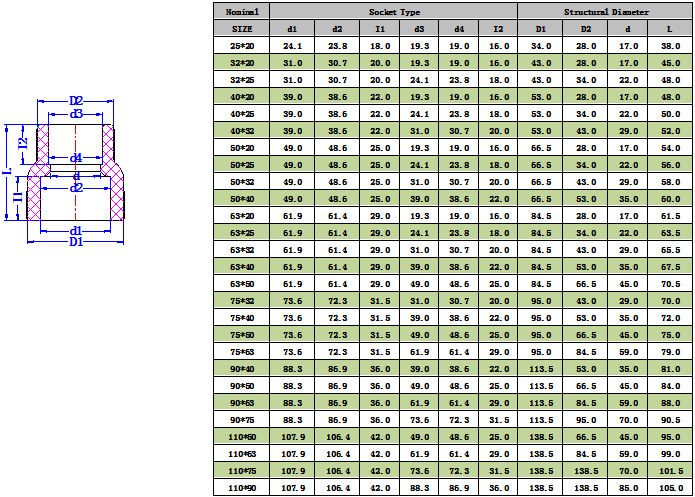
Task: Click the "Structural Diameter" table header
Action: (x=605, y=11)
